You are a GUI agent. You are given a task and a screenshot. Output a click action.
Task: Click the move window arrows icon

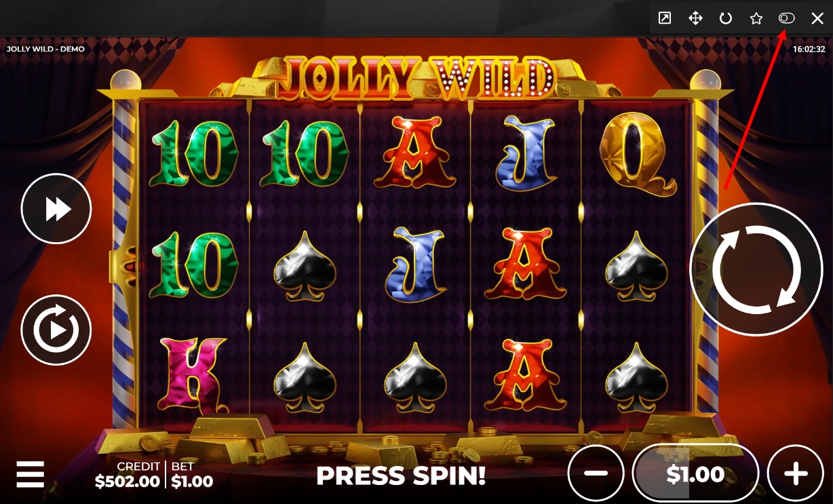(695, 18)
